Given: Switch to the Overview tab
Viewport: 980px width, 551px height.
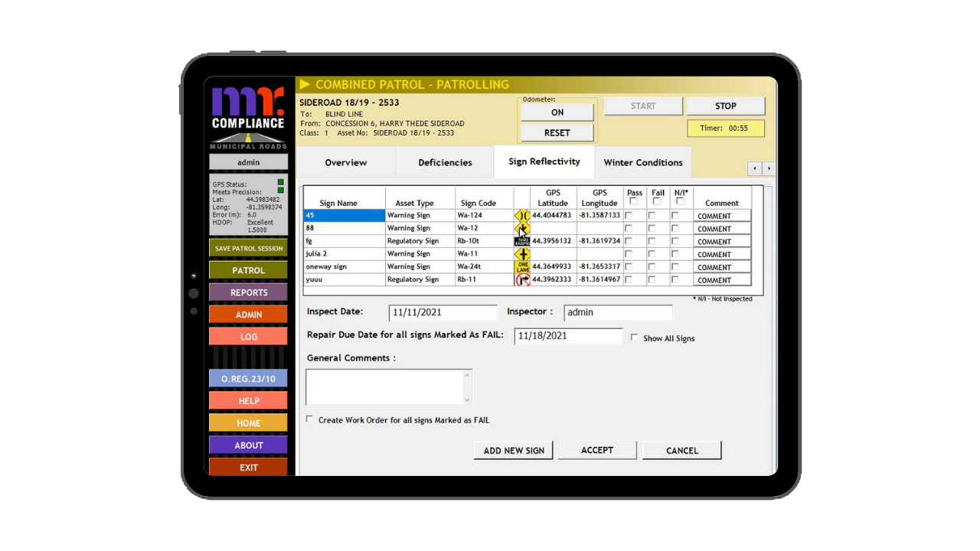Looking at the screenshot, I should click(x=345, y=162).
